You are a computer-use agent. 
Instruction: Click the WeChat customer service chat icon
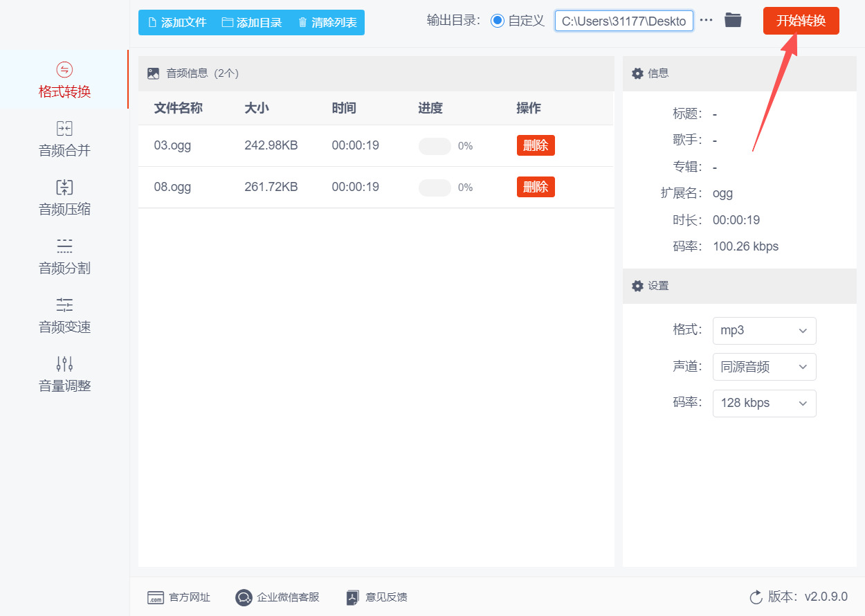click(244, 597)
